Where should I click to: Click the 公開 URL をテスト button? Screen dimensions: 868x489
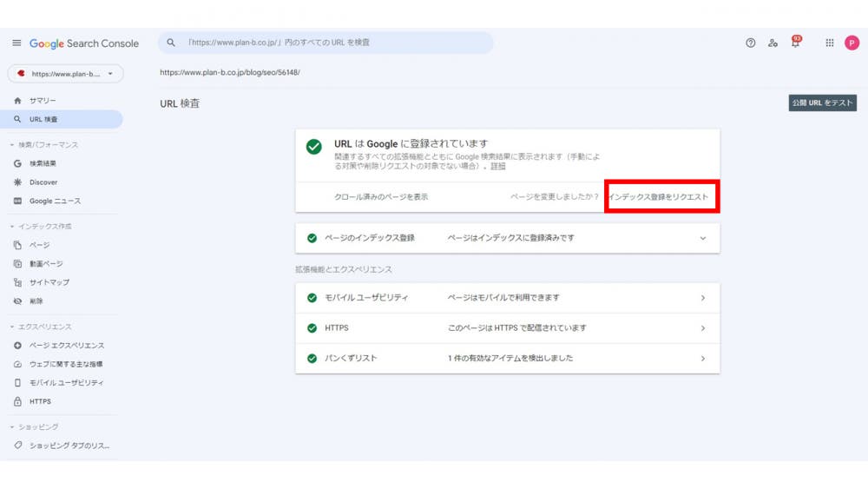point(823,102)
